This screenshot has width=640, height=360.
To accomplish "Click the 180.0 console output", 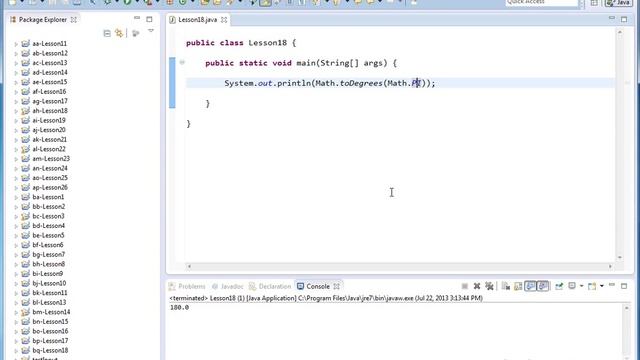I will point(179,307).
